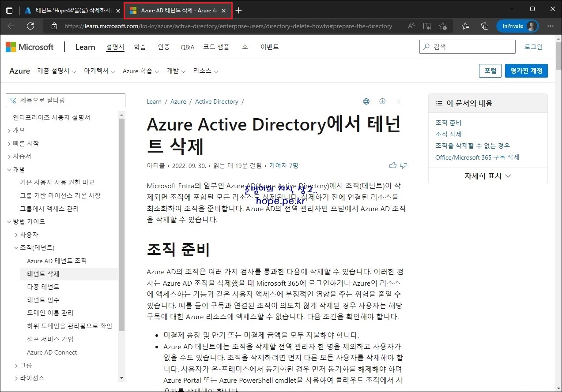
Task: Add this page to favorites star icon
Action: click(443, 26)
